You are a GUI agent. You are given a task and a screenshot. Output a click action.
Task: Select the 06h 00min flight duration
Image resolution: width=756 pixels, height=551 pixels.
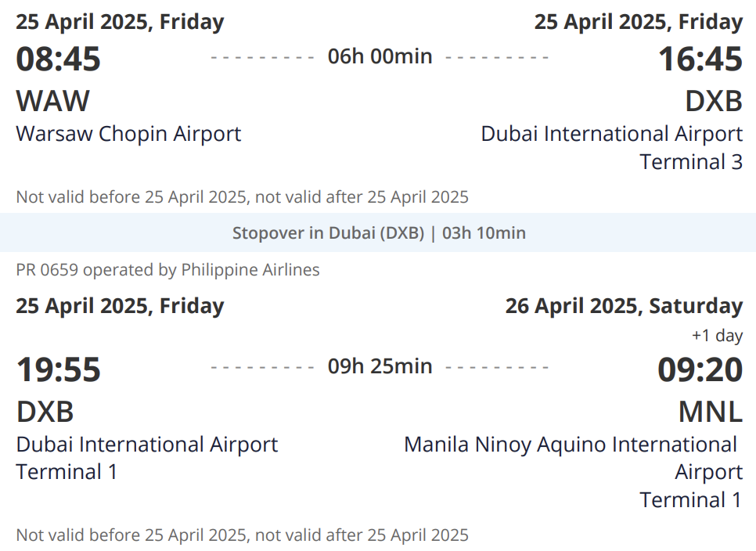coord(380,56)
